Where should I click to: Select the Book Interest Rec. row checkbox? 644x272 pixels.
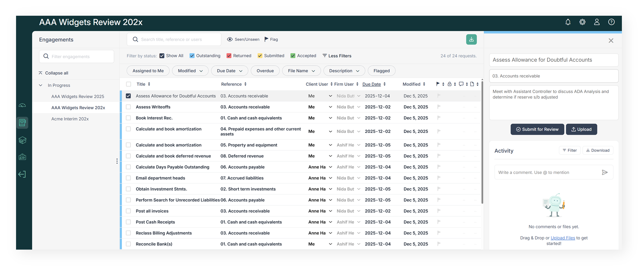pyautogui.click(x=128, y=118)
